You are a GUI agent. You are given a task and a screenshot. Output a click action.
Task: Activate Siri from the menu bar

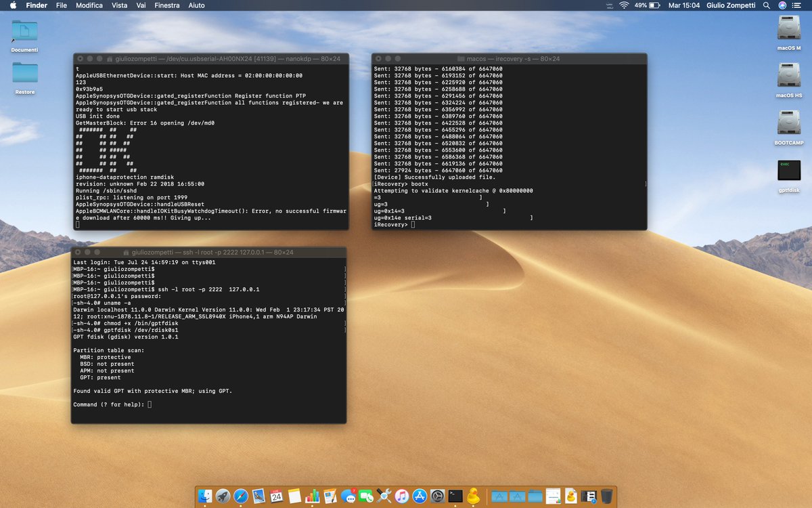(x=782, y=5)
